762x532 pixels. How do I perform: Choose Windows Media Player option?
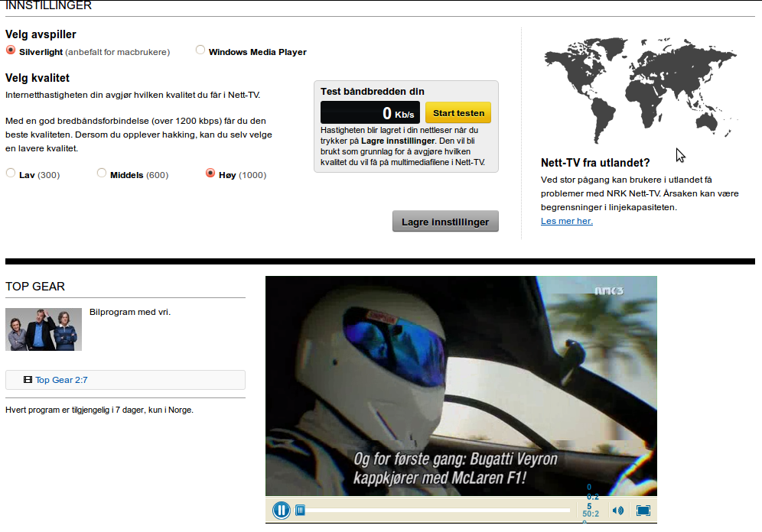pyautogui.click(x=200, y=50)
